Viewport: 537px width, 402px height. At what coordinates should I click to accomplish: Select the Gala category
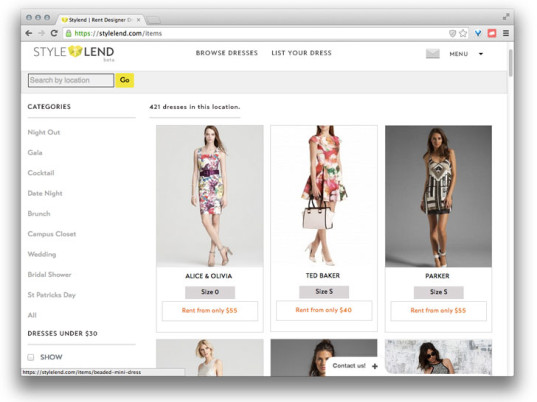click(35, 152)
